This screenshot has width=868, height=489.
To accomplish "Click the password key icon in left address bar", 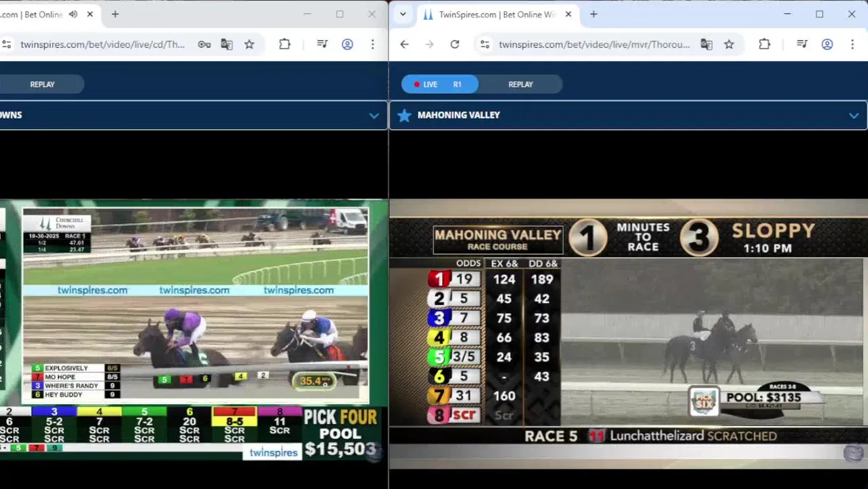I will tap(204, 44).
